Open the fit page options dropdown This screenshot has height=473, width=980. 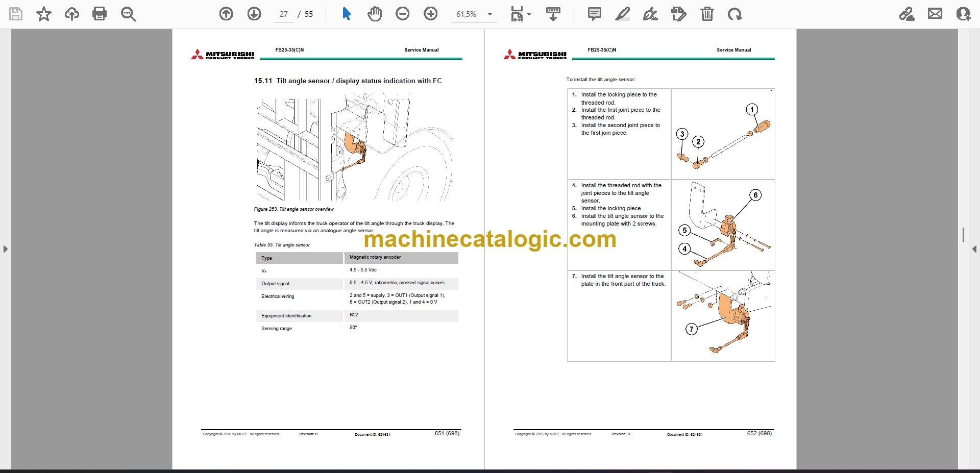pos(521,14)
